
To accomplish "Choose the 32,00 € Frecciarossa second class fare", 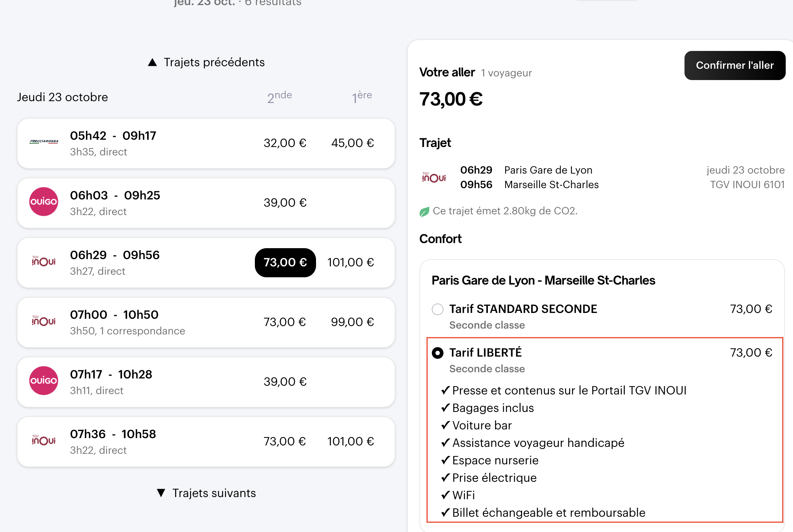I will click(285, 143).
